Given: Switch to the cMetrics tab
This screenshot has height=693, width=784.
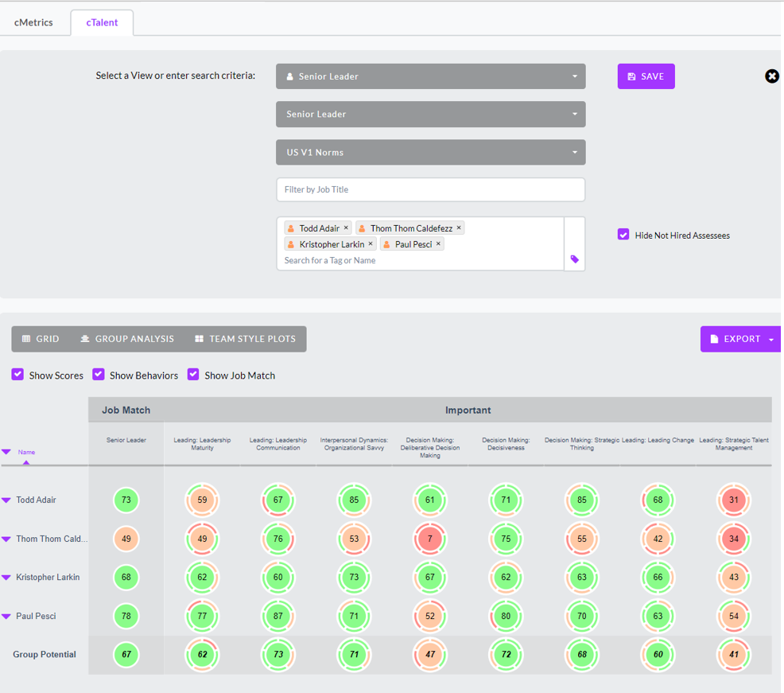Looking at the screenshot, I should (x=35, y=22).
